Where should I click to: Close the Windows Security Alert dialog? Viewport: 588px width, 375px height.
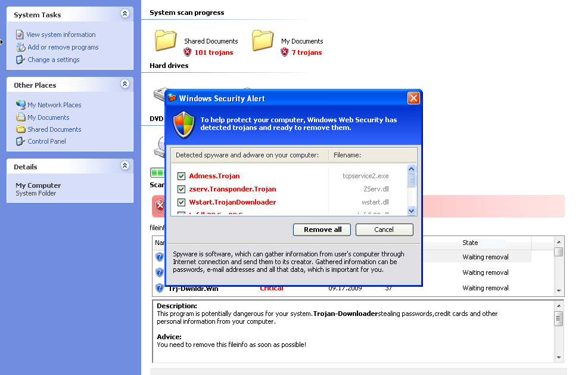(x=413, y=98)
